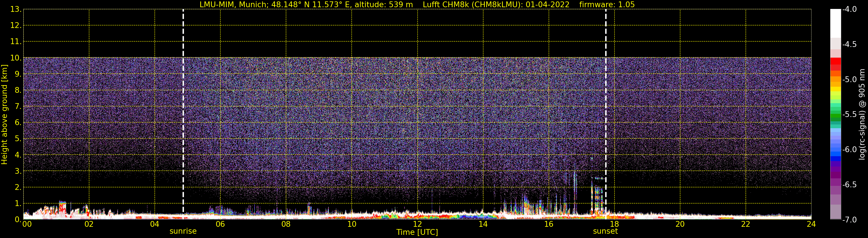Click the '-5.5' colorbar tick label

point(849,114)
